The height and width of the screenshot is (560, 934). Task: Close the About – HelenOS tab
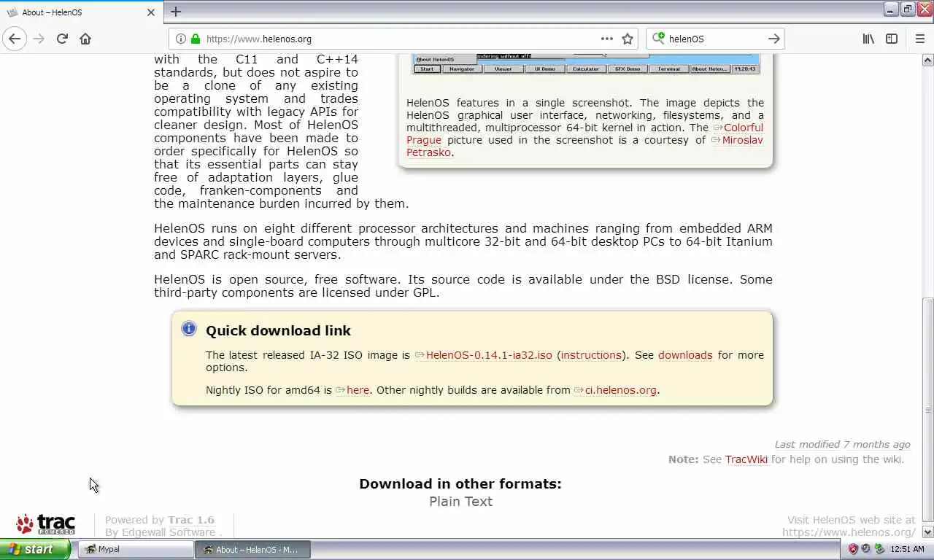[x=151, y=12]
